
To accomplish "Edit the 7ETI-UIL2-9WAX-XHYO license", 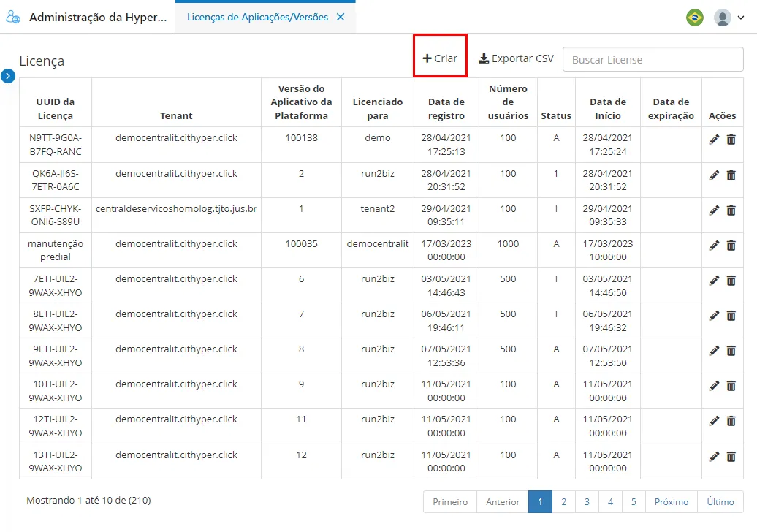I will [x=714, y=281].
